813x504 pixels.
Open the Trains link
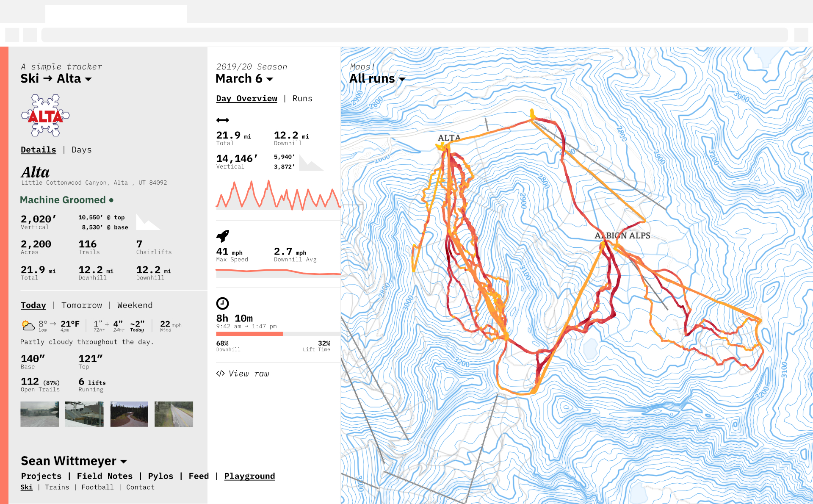tap(57, 487)
